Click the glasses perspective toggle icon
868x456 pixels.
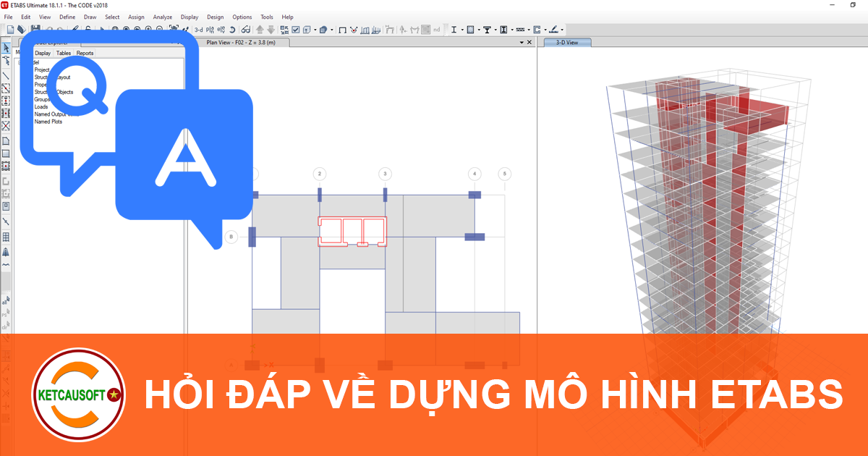(x=246, y=30)
